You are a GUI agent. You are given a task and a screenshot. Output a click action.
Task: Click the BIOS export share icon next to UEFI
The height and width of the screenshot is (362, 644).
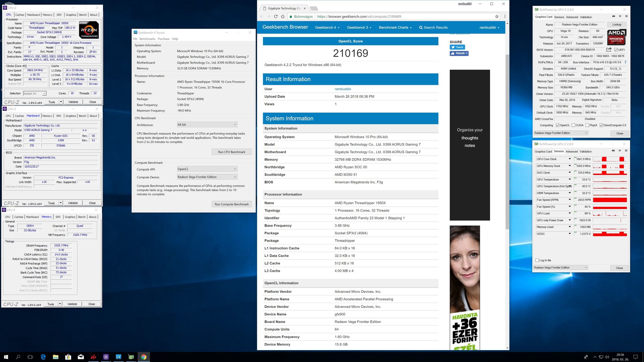(609, 49)
